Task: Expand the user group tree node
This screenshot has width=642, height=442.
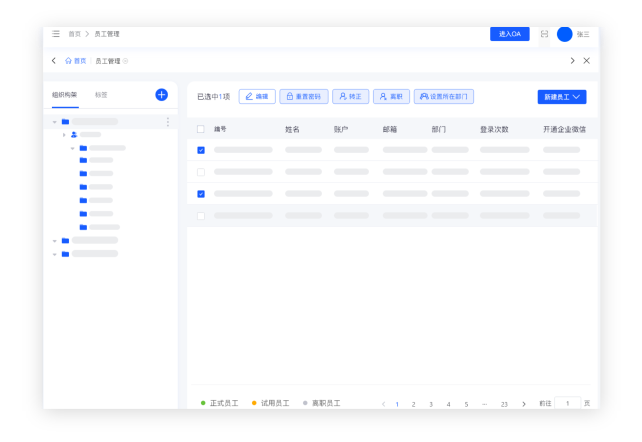Action: point(64,134)
